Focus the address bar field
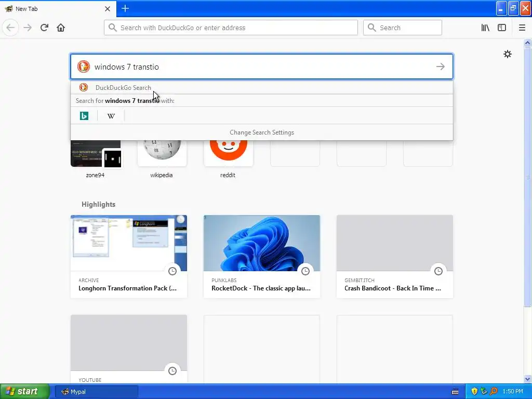 (231, 28)
